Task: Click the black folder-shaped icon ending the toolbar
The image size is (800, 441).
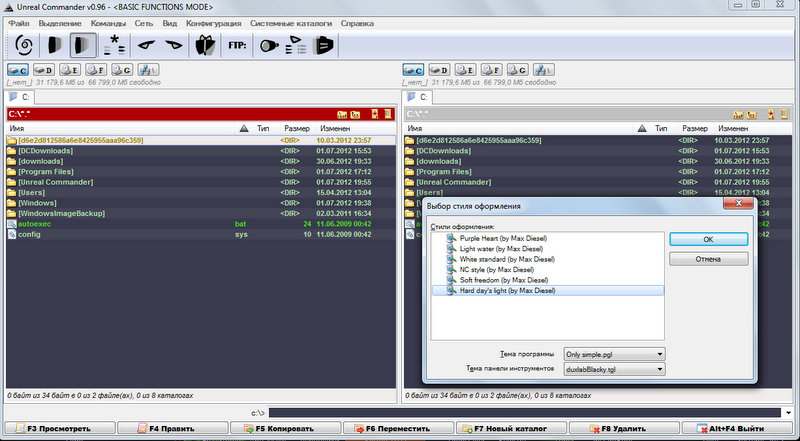Action: coord(323,45)
